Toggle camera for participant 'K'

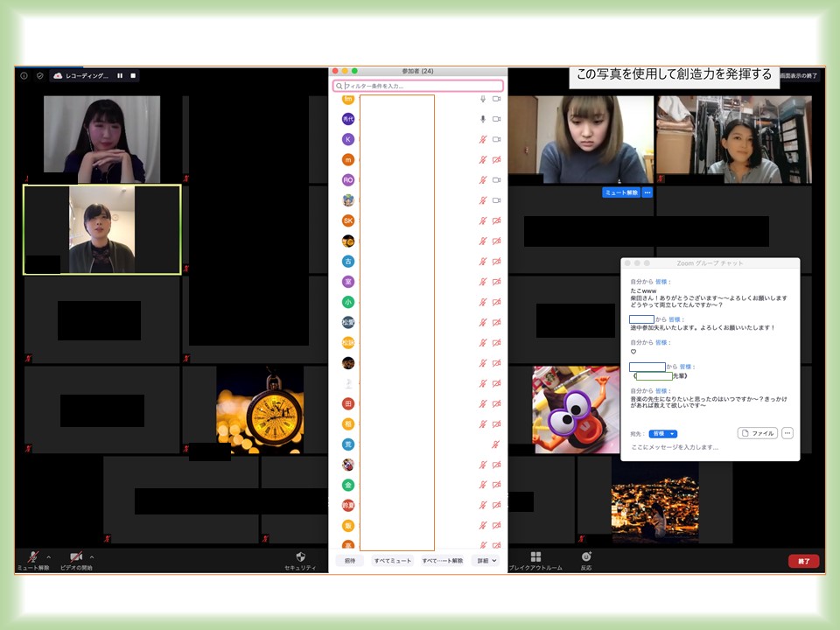(x=497, y=139)
